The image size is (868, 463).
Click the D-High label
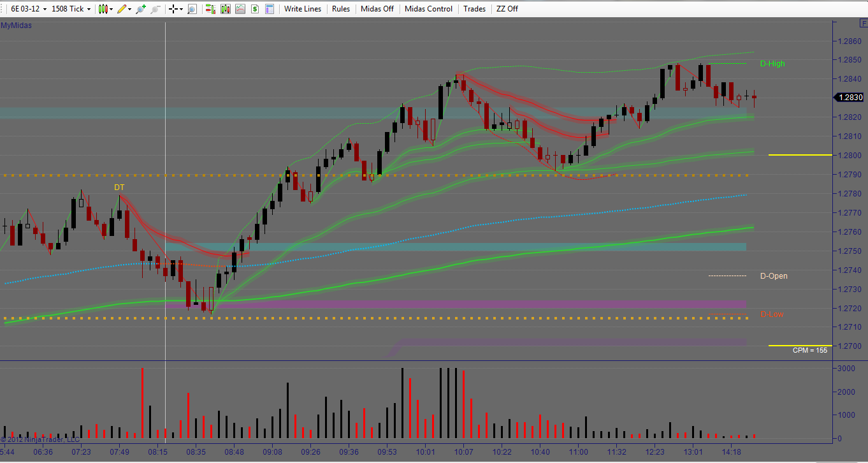pos(772,64)
